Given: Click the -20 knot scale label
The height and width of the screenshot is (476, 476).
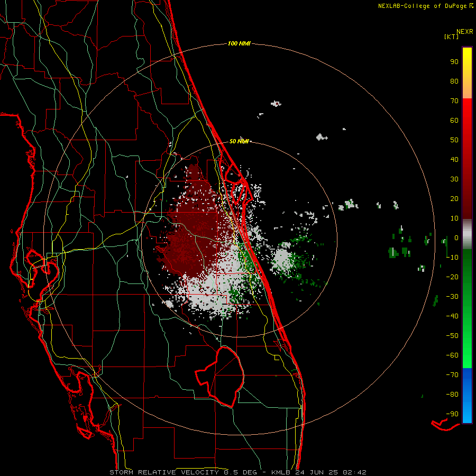Looking at the screenshot, I should (452, 277).
